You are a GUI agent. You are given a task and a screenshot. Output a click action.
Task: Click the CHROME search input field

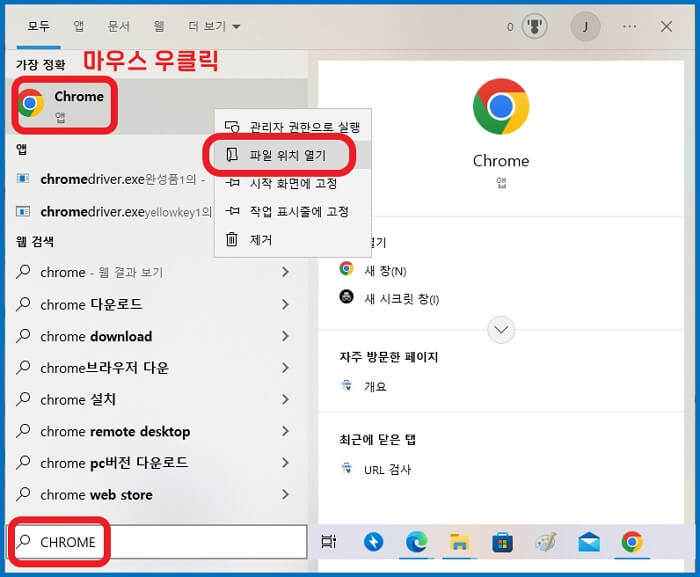tap(158, 542)
